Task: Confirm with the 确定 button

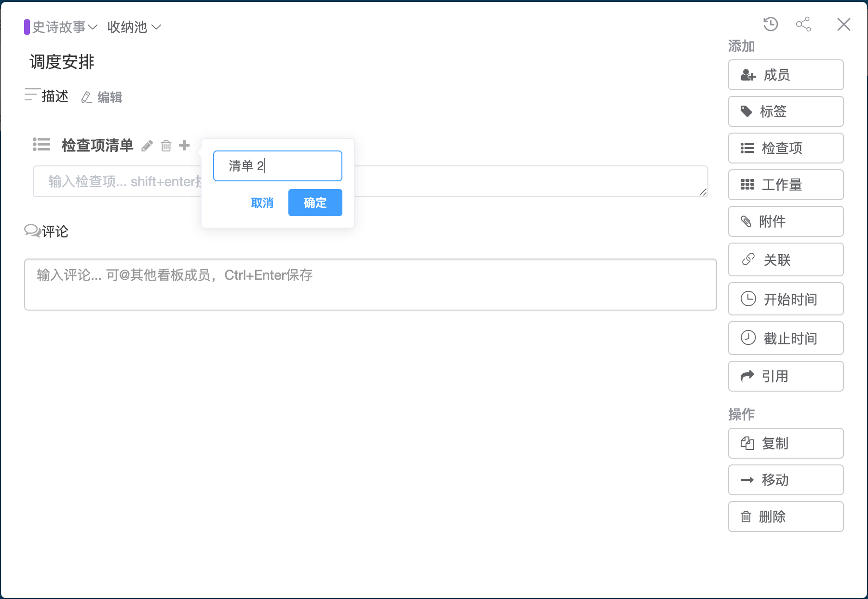Action: tap(315, 203)
